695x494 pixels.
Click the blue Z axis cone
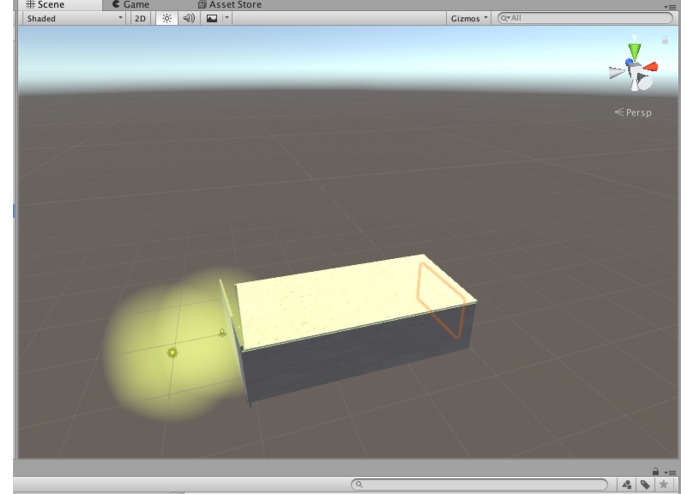(629, 63)
